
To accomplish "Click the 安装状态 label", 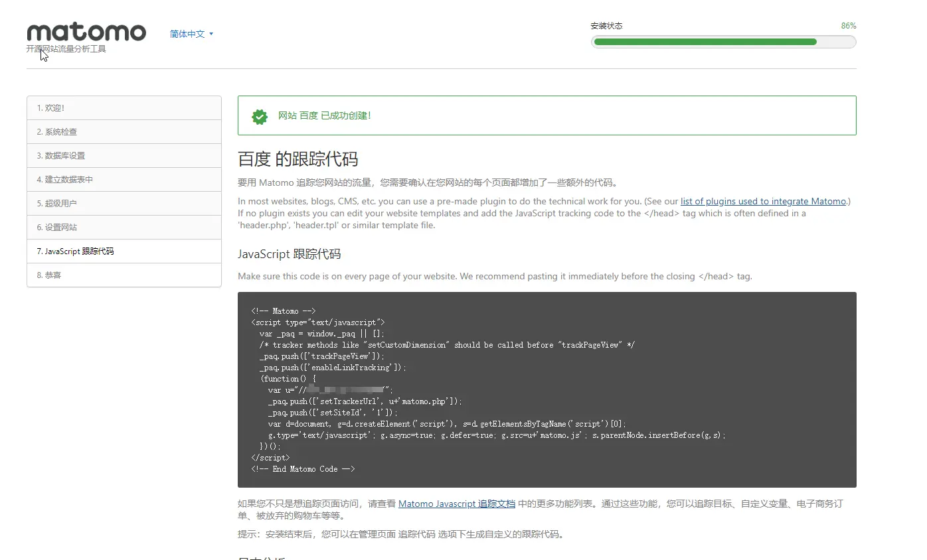I will point(606,26).
